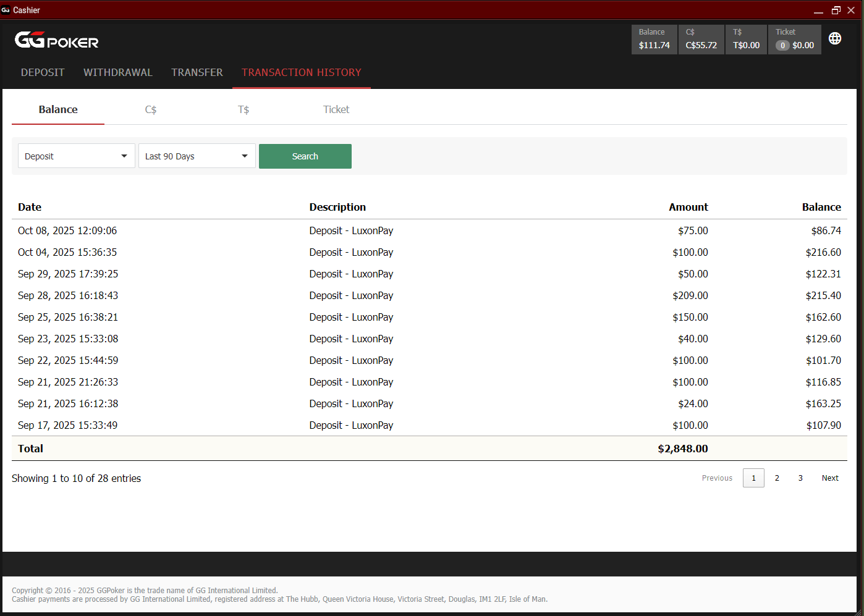Open the globe language selector icon
The height and width of the screenshot is (616, 864).
[835, 38]
